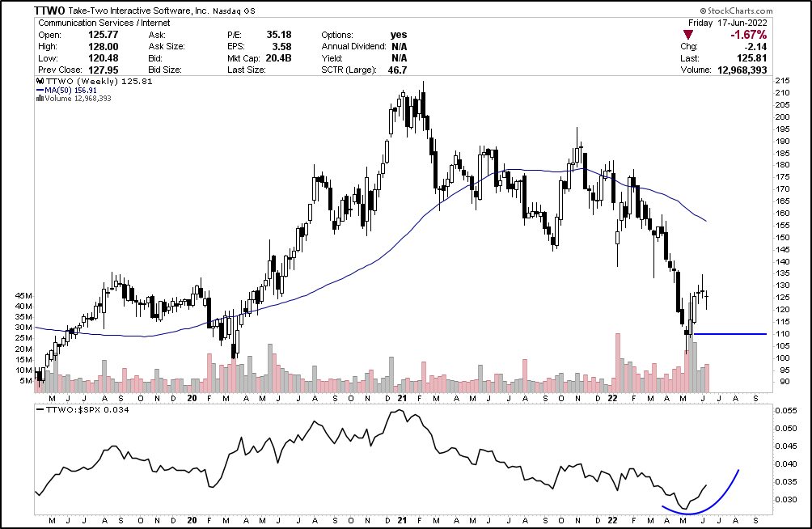Viewport: 812px width, 529px height.
Task: Click the Last price '125.81' in header
Action: point(752,58)
